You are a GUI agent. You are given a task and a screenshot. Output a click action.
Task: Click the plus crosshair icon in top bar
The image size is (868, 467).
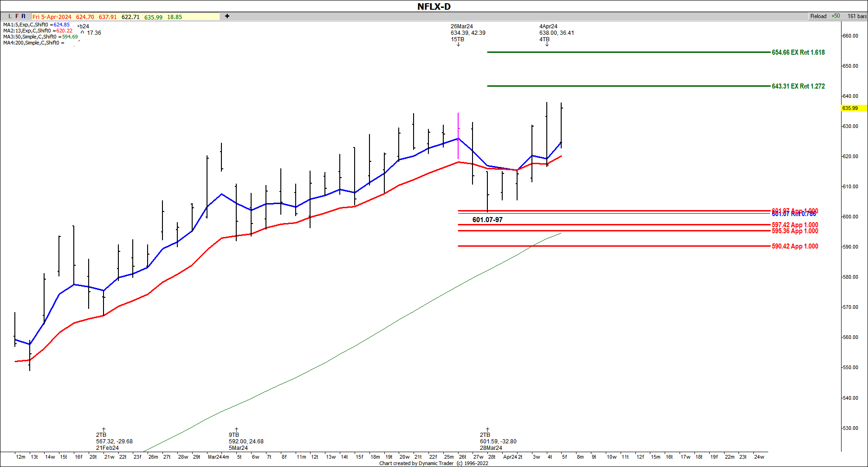pyautogui.click(x=227, y=16)
